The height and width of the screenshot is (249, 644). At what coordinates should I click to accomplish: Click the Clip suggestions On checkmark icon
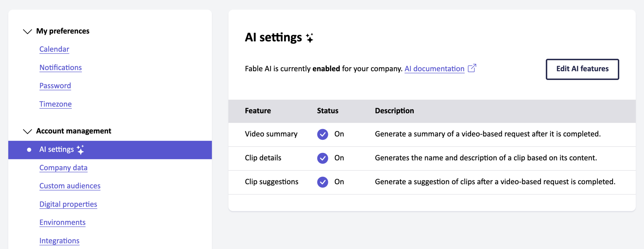pyautogui.click(x=323, y=182)
